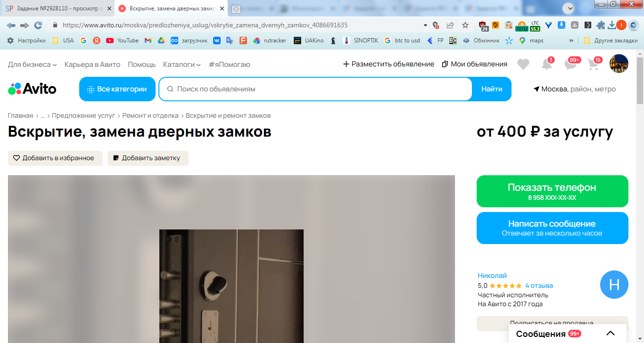Reload the page with refresh icon
This screenshot has width=644, height=343.
(x=38, y=25)
